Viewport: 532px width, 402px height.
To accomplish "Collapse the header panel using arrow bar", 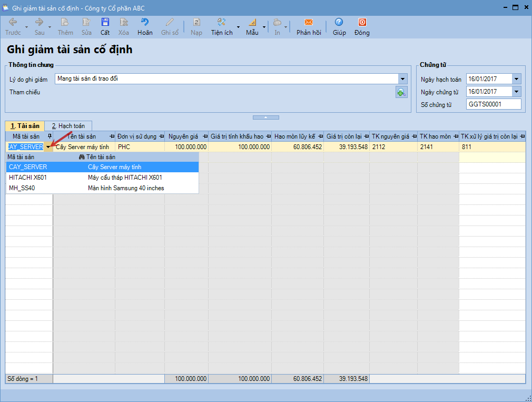I will (265, 117).
